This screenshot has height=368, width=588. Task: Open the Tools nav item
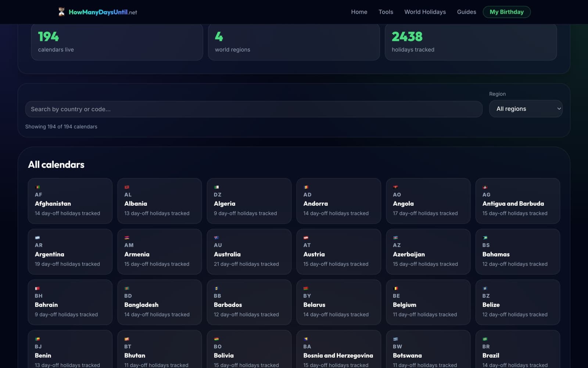pos(386,12)
